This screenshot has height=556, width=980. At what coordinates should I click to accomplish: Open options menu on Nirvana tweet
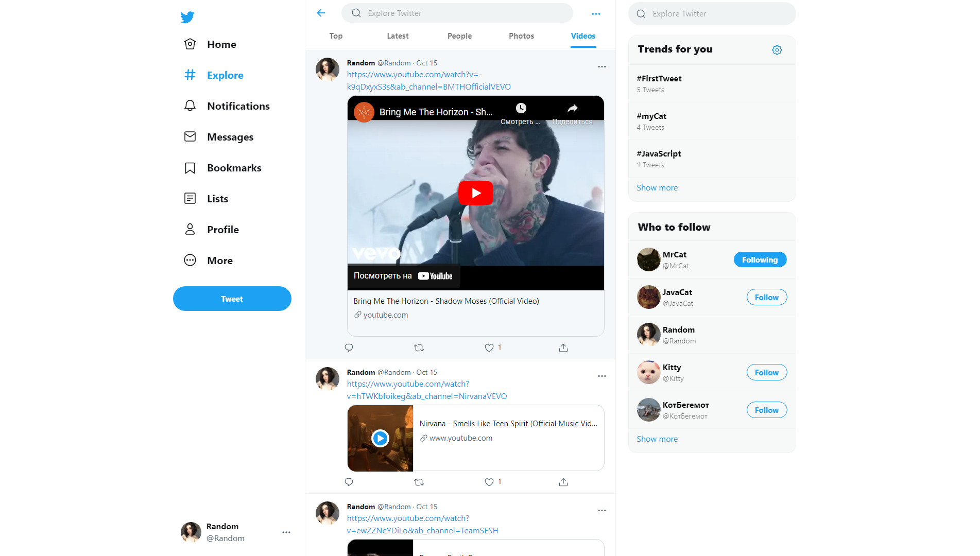pos(601,376)
